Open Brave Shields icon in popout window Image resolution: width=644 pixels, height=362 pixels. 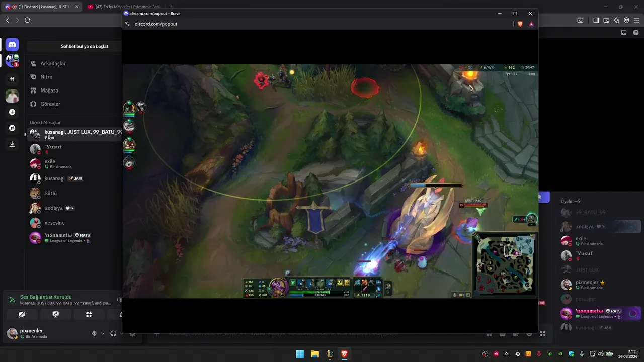[520, 24]
